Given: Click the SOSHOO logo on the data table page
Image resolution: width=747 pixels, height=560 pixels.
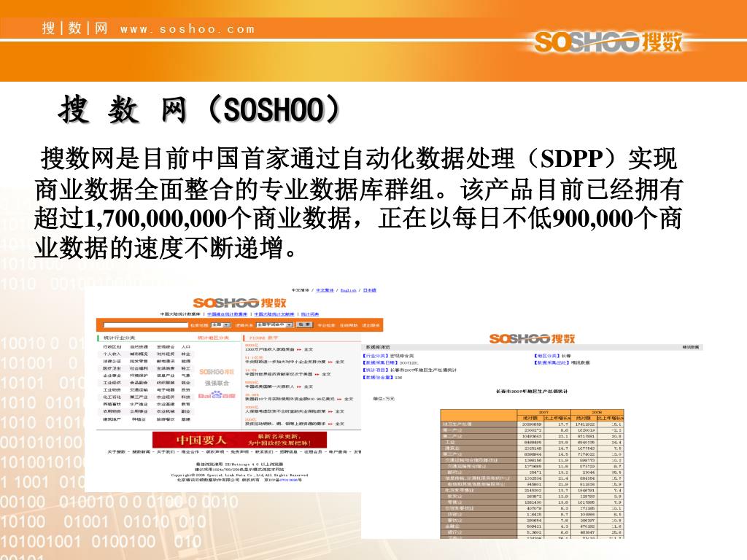Looking at the screenshot, I should pyautogui.click(x=532, y=338).
